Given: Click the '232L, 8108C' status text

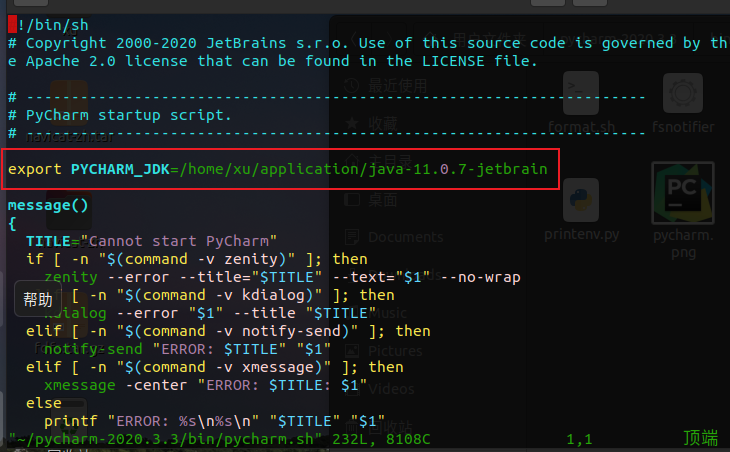Looking at the screenshot, I should [x=381, y=439].
